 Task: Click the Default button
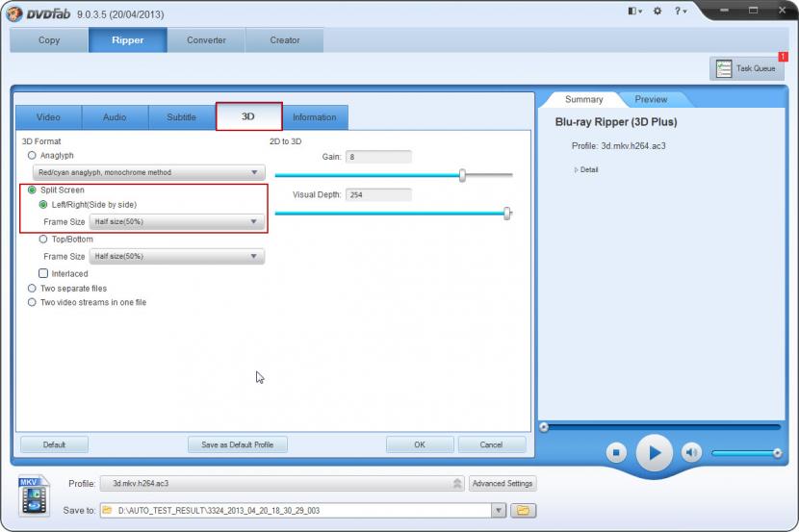click(x=55, y=444)
